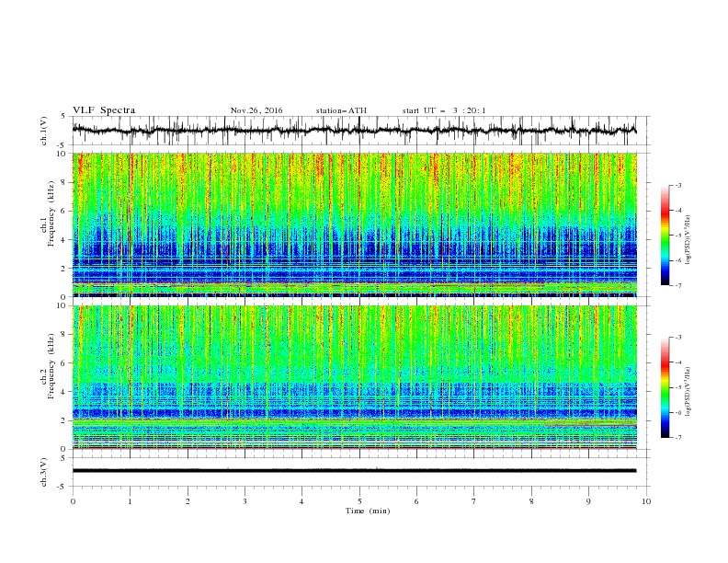The image size is (728, 563).
Task: Click the ch.1 colorbar 'log(PSD)(V²/Hz)' label
Action: [688, 240]
